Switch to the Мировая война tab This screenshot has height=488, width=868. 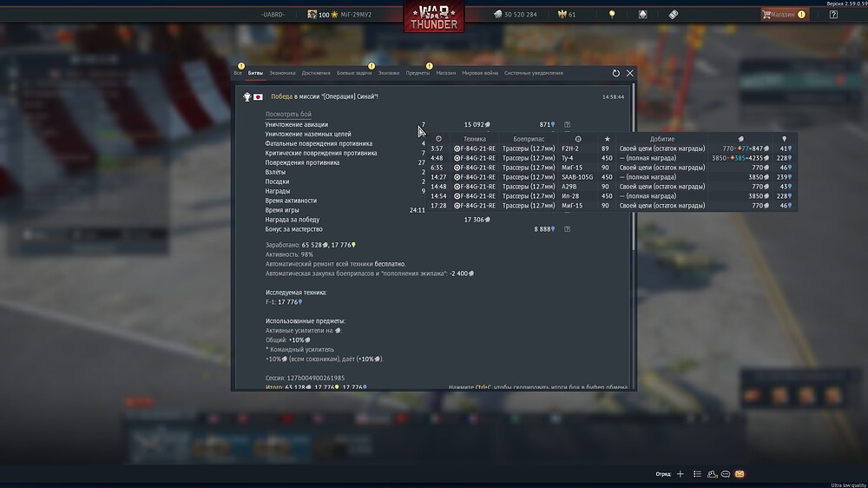480,73
